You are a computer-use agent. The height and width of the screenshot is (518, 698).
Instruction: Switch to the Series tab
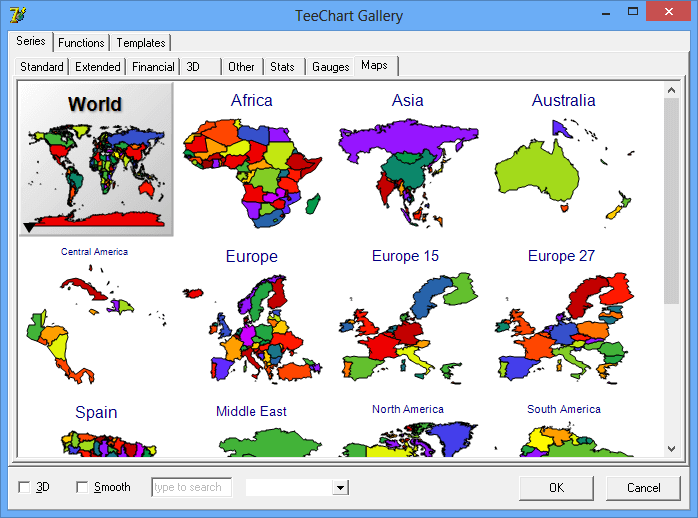click(31, 41)
